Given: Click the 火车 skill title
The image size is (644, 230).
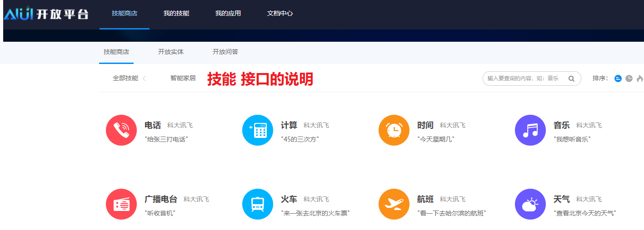Looking at the screenshot, I should (x=289, y=199).
